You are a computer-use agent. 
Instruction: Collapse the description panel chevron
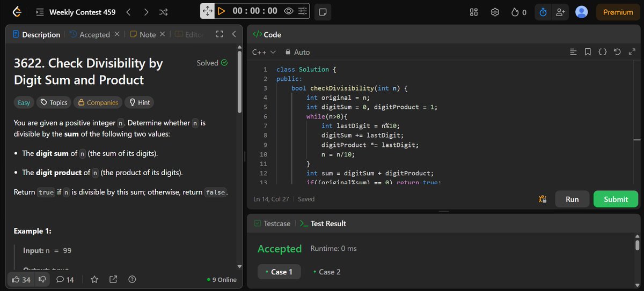pos(234,34)
